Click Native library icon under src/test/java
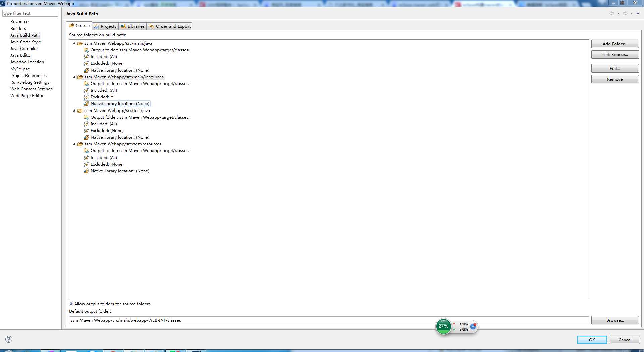 (86, 137)
